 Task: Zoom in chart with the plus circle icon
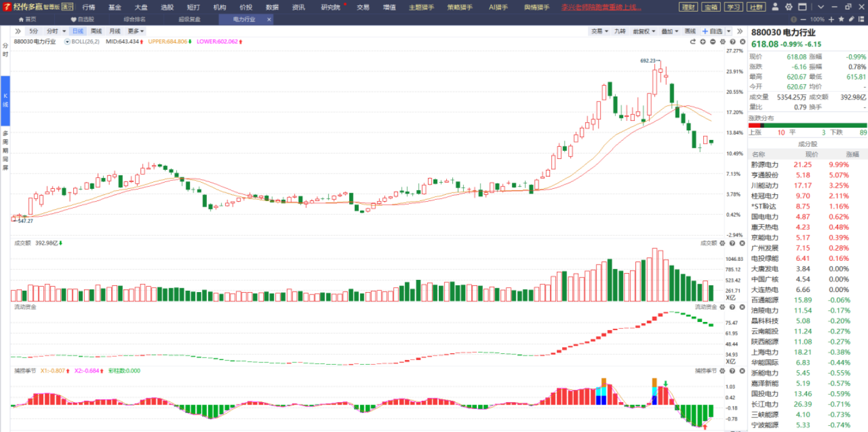(x=703, y=42)
